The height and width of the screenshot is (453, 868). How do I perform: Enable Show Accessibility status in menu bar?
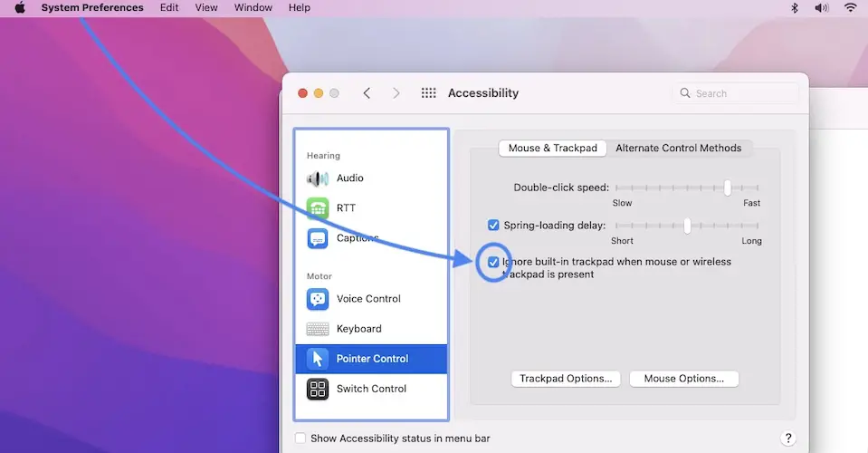[300, 439]
